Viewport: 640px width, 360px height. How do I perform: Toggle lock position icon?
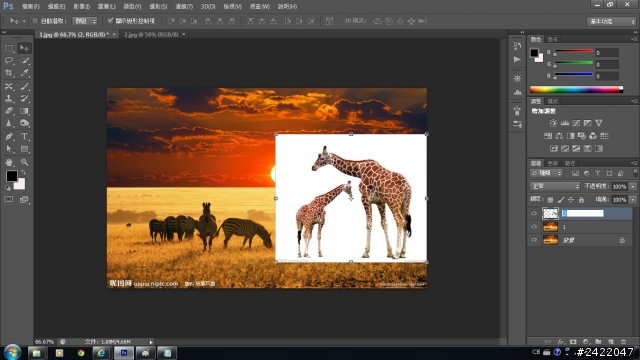pyautogui.click(x=571, y=200)
